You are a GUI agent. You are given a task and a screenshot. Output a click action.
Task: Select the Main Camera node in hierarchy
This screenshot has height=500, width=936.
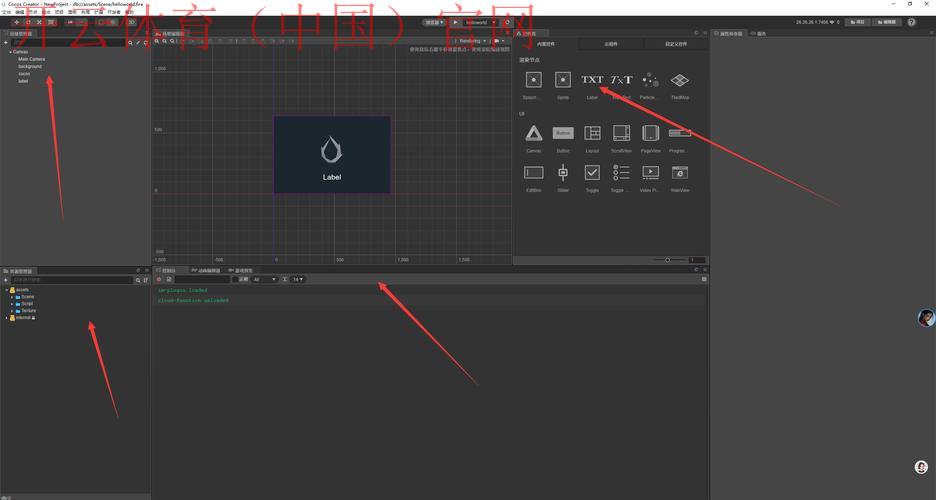pos(31,59)
